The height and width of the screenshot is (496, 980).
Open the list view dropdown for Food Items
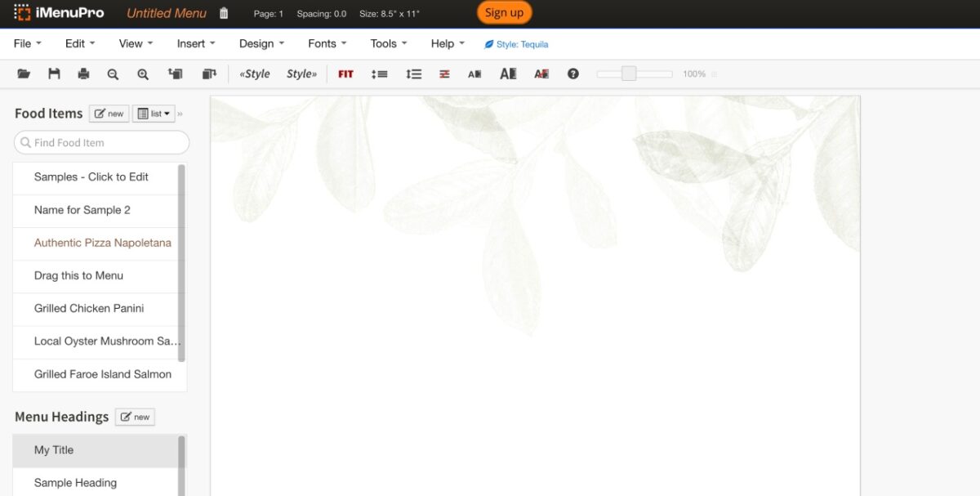(154, 113)
